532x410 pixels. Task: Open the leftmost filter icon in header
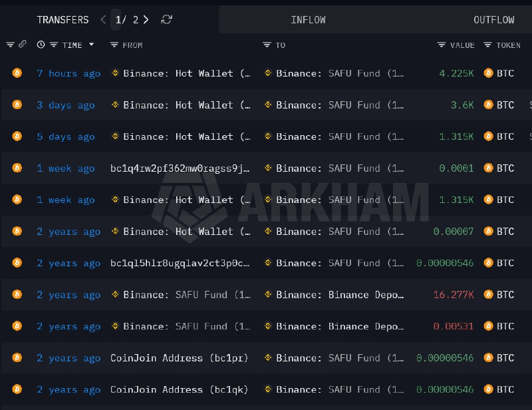click(x=10, y=45)
